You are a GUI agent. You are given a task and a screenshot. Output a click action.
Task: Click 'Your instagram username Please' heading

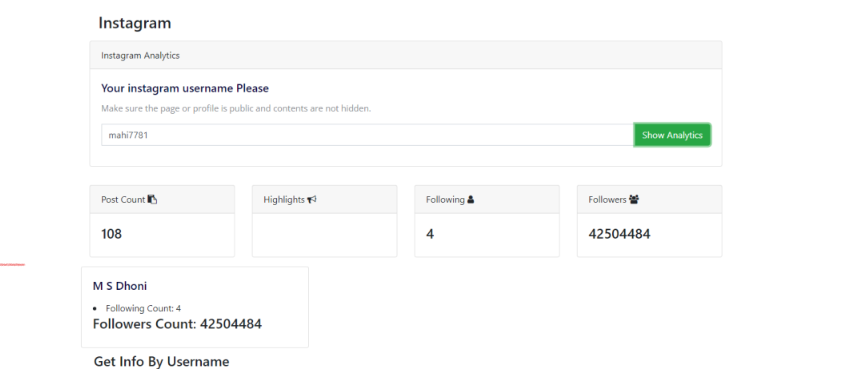185,88
